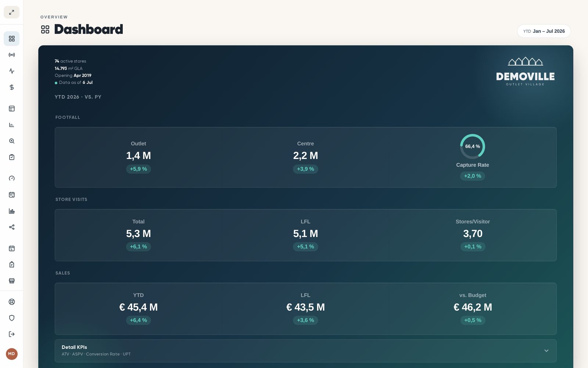Click the logout arrow icon

coord(11,334)
